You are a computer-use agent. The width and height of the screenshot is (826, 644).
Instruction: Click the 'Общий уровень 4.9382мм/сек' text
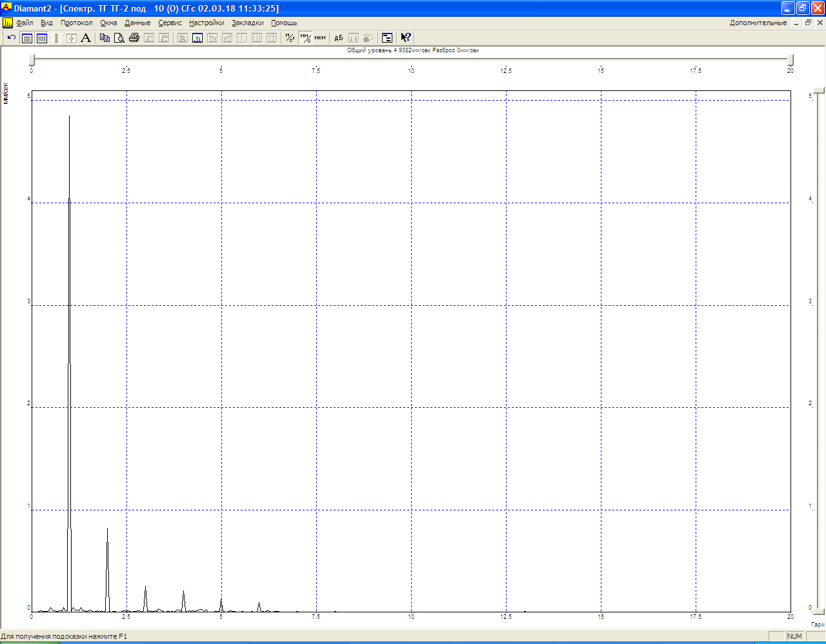(388, 50)
